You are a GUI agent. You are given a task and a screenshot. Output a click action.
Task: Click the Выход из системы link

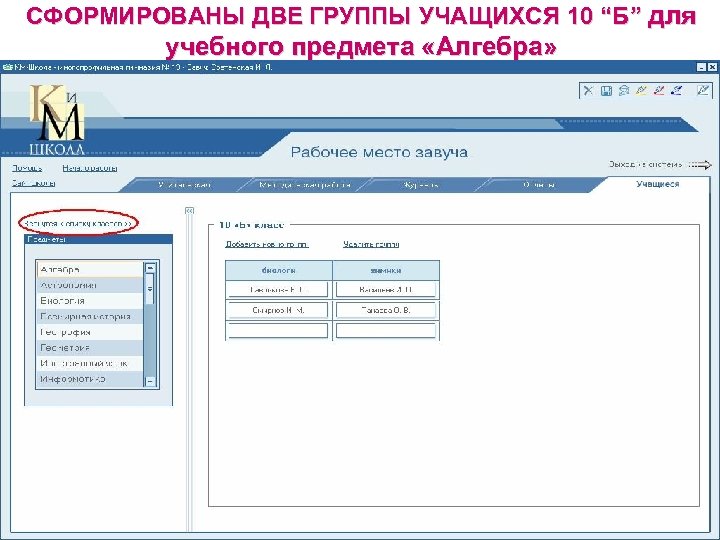(645, 164)
